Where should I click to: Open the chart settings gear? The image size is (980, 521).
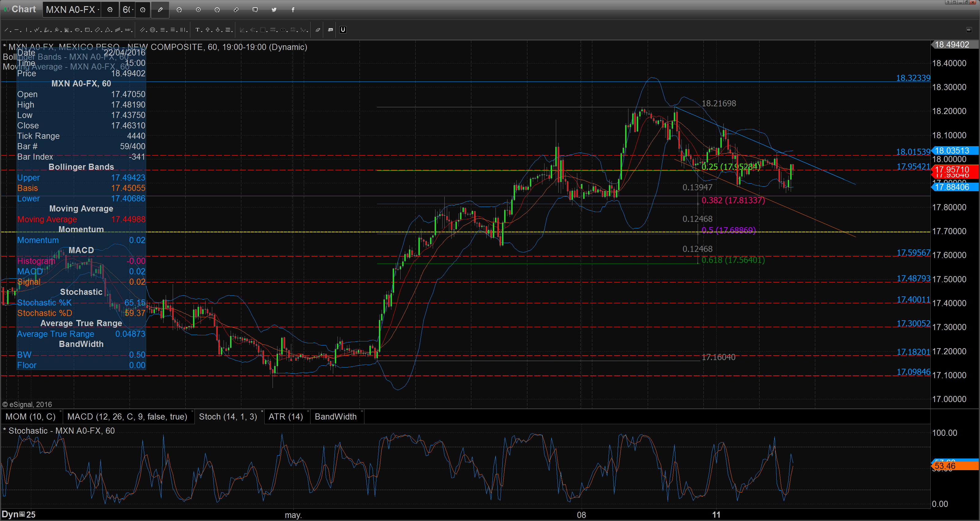click(110, 10)
